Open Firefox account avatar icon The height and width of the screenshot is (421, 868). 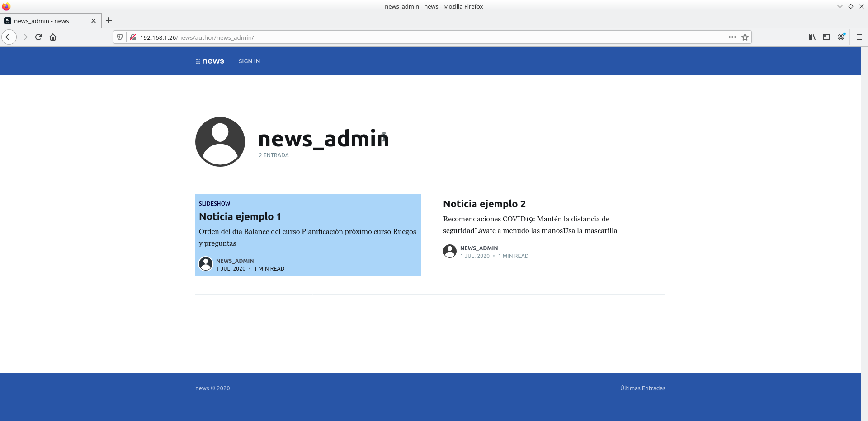click(841, 37)
